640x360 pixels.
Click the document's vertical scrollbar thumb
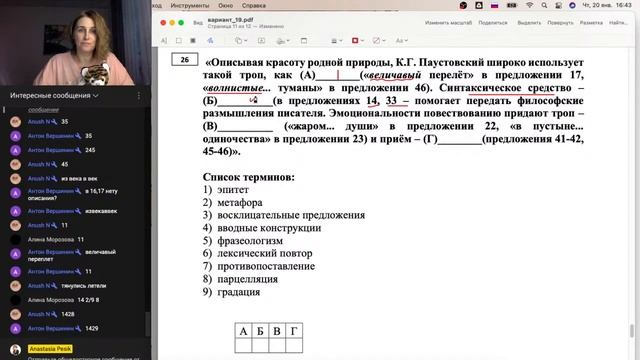click(x=632, y=331)
